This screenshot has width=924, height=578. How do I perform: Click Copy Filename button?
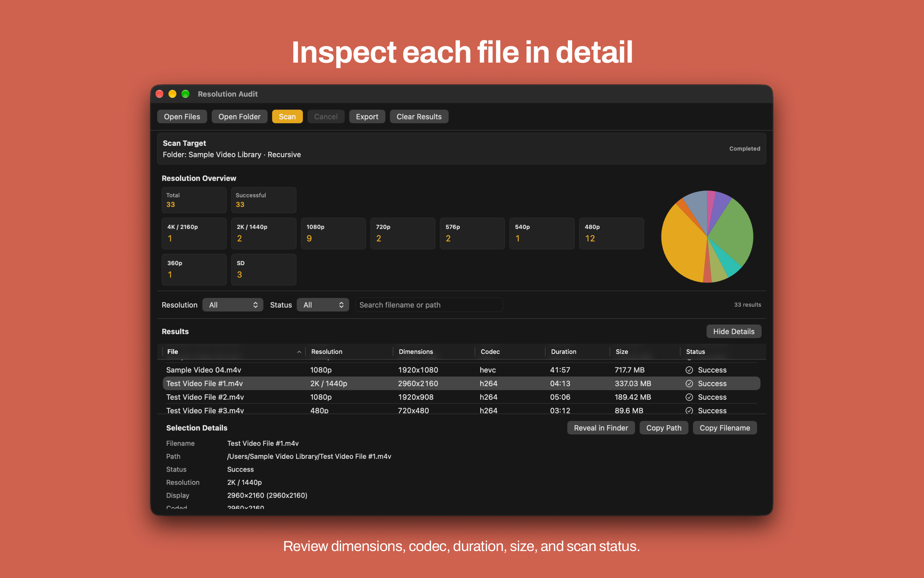coord(725,428)
